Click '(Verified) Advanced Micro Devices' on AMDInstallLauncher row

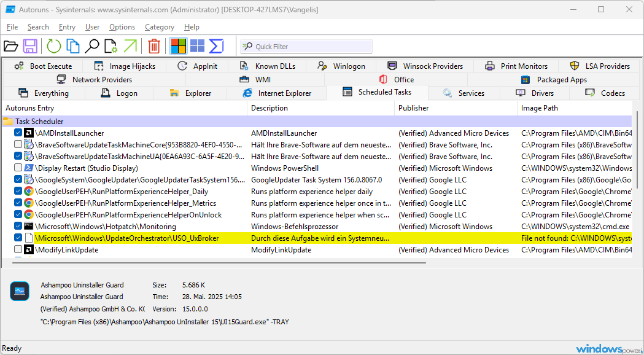[x=454, y=133]
